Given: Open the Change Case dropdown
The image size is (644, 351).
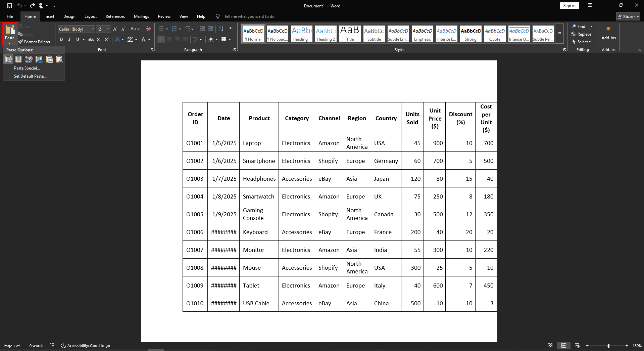Looking at the screenshot, I should 135,29.
